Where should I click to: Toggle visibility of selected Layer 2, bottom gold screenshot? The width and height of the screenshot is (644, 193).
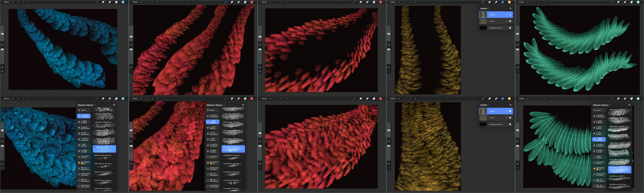tap(510, 111)
